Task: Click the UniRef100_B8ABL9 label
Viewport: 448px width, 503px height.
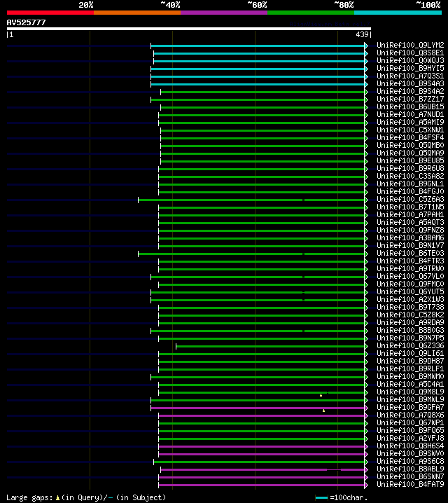Action: point(410,469)
